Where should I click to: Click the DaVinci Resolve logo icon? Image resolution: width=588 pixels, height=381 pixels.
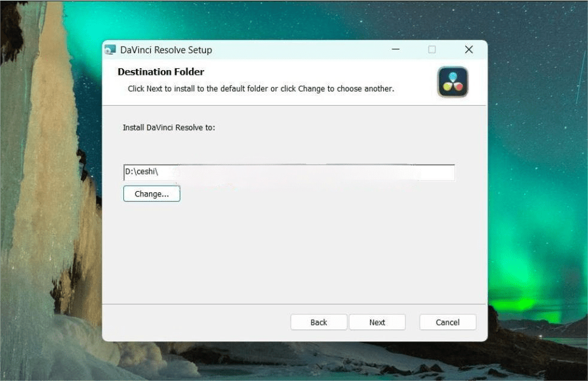pos(453,82)
